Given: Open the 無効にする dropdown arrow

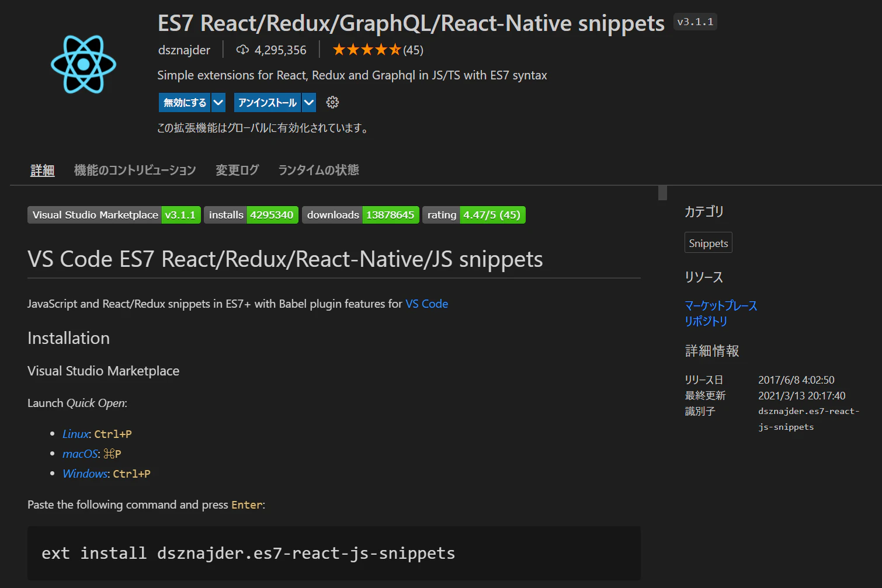Looking at the screenshot, I should point(218,102).
